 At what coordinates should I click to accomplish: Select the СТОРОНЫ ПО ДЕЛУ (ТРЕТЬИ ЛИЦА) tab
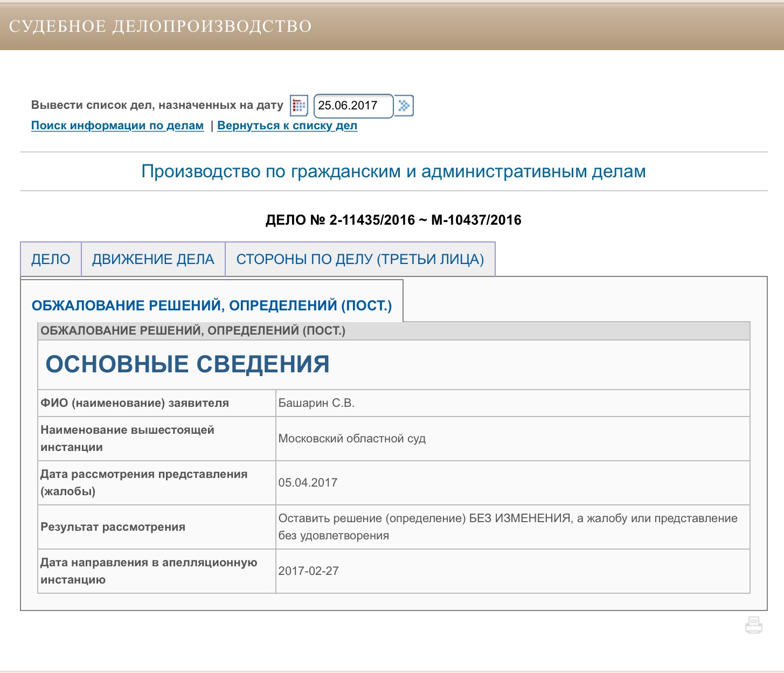(360, 259)
